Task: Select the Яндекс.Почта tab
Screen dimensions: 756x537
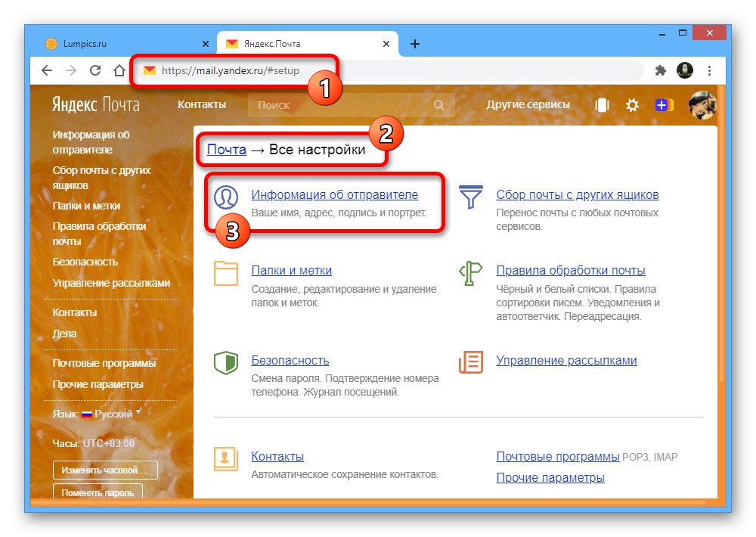Action: coord(308,44)
